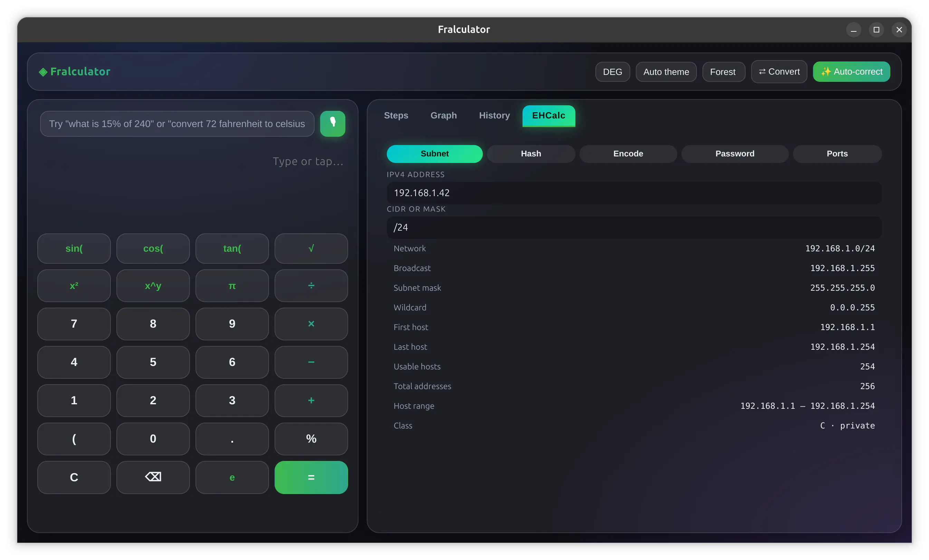Select the Subnet tool pill
Image resolution: width=929 pixels, height=560 pixels.
tap(435, 154)
